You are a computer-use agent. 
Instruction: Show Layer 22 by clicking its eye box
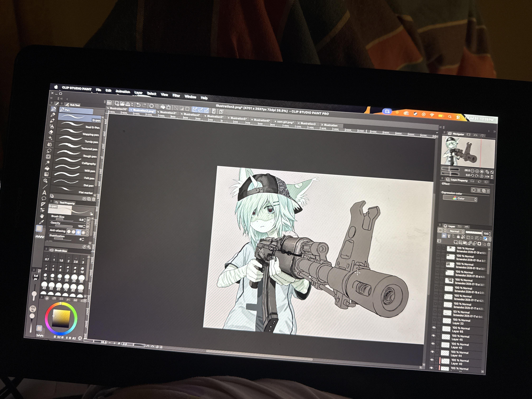(x=435, y=320)
